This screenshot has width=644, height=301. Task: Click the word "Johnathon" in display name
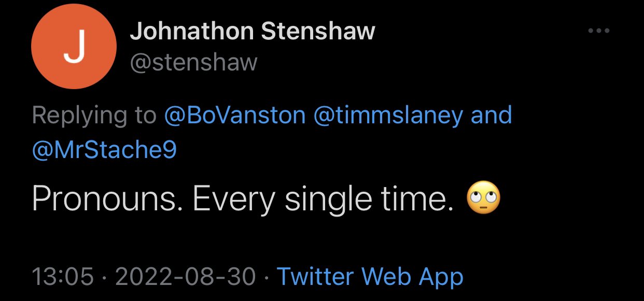pos(192,31)
